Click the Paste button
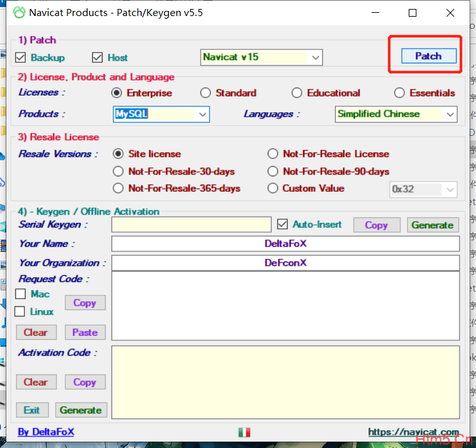Image resolution: width=476 pixels, height=448 pixels. 85,332
